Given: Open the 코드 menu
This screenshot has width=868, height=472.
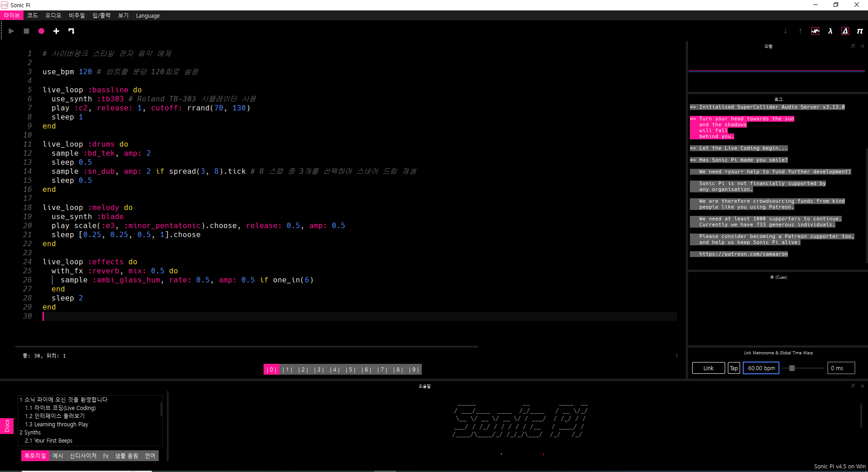Looking at the screenshot, I should pos(33,15).
